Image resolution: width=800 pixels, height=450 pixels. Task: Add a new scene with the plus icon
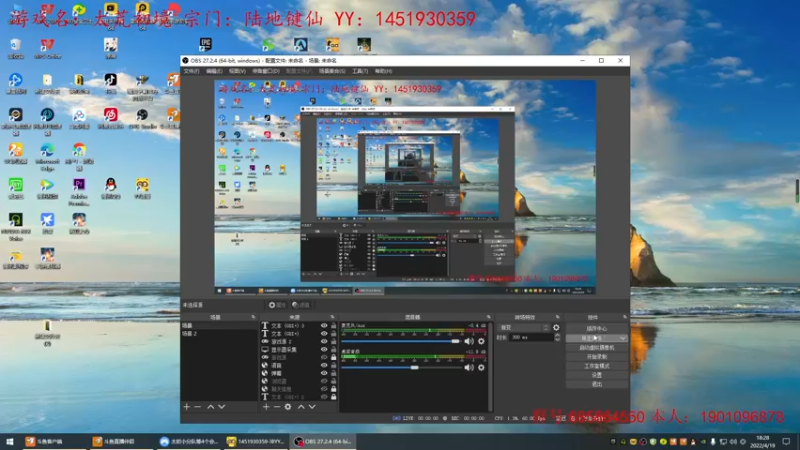[x=187, y=407]
